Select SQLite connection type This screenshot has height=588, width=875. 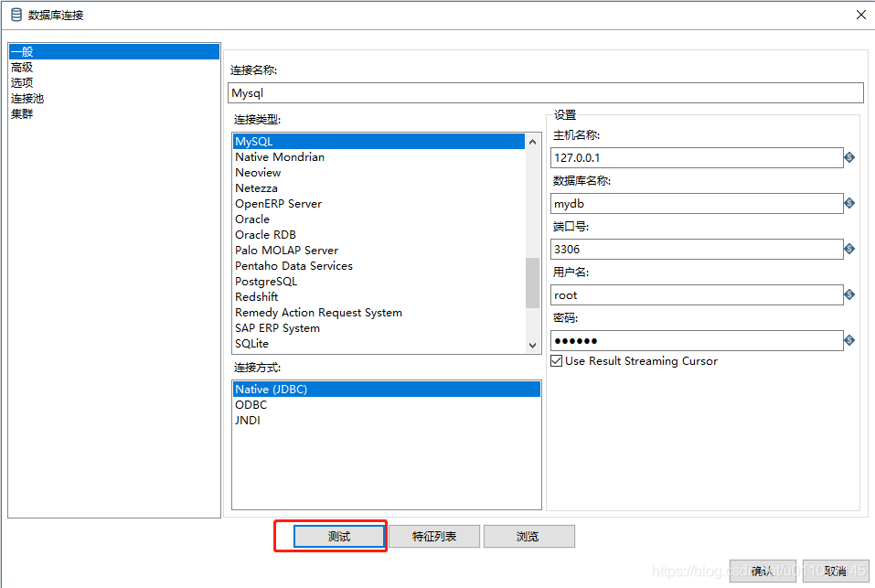[x=379, y=344]
